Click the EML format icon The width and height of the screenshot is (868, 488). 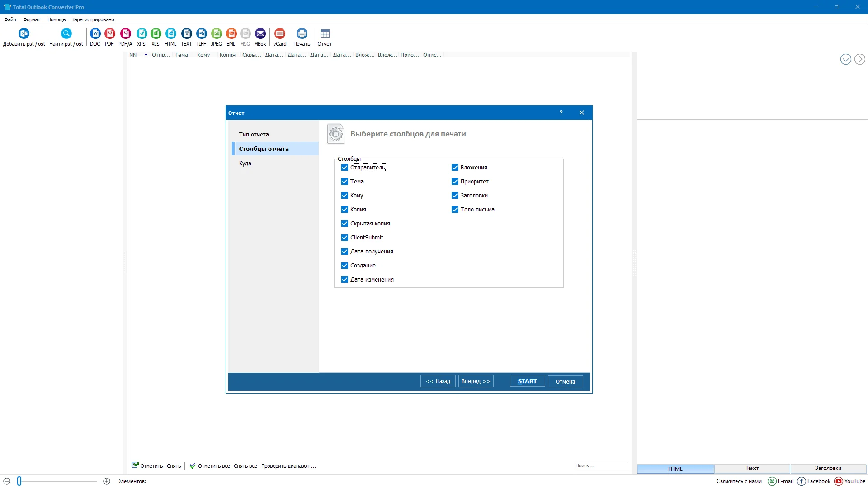coord(231,33)
